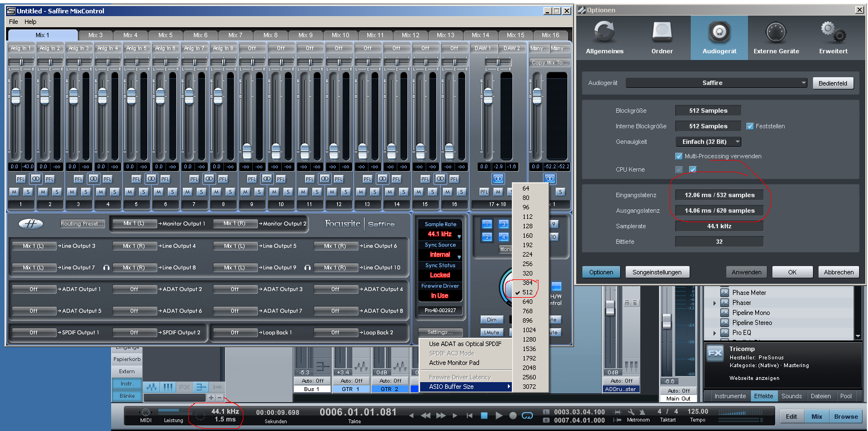Click the stereo link icon between channels 3 and 4
Viewport: 868px width, 431px height.
[x=93, y=179]
